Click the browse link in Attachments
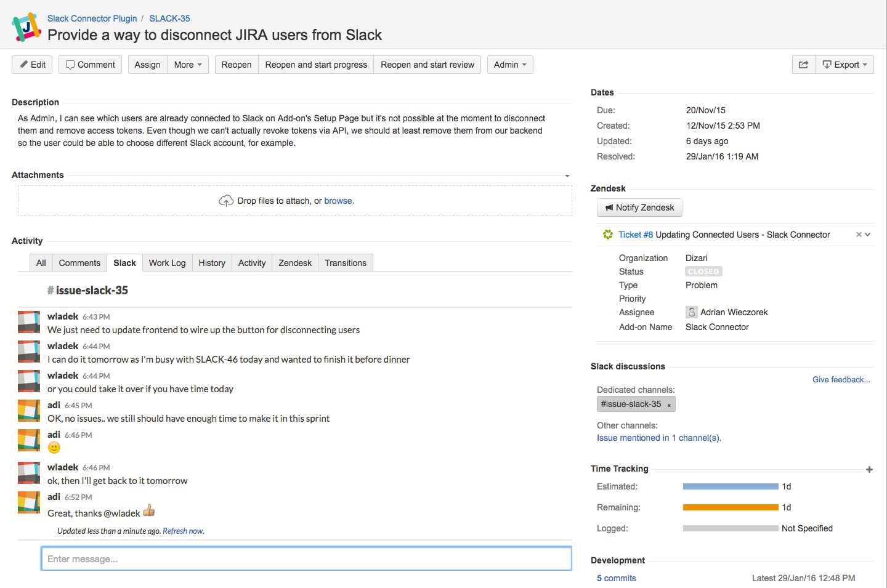This screenshot has width=887, height=588. coord(338,201)
